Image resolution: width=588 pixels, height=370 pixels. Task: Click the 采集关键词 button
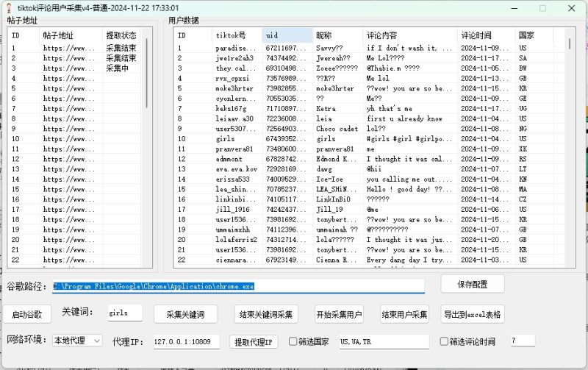pos(185,314)
